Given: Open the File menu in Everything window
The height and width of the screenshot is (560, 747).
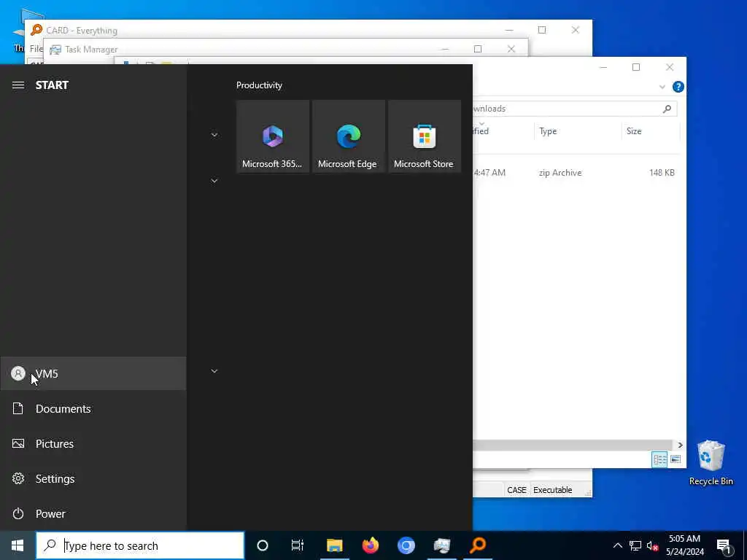Looking at the screenshot, I should tap(36, 49).
